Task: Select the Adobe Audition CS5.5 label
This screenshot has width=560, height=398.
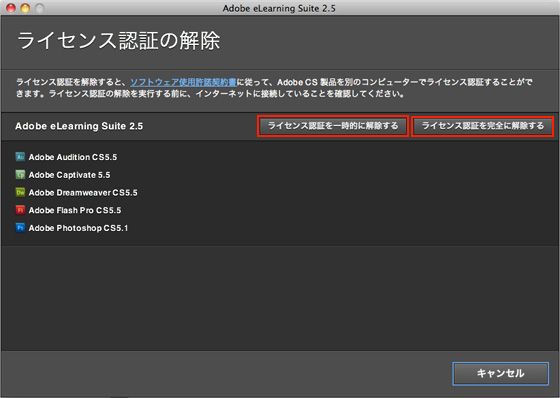Action: pyautogui.click(x=73, y=157)
